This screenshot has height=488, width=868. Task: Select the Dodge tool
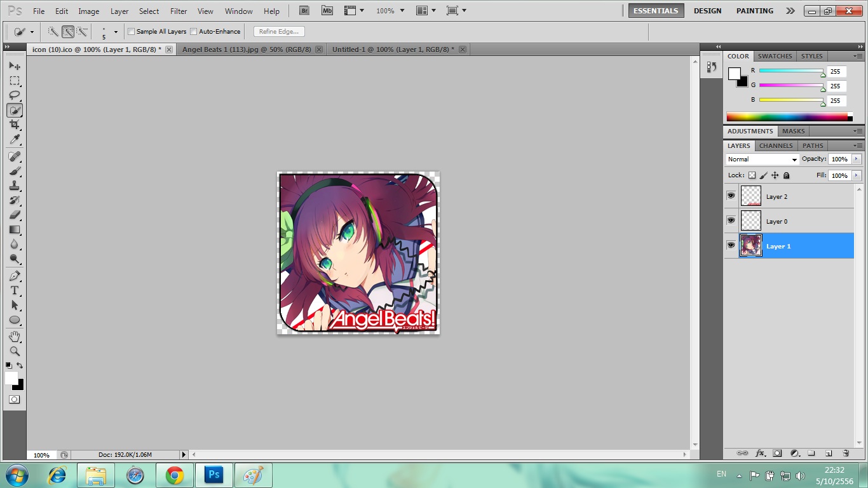[15, 259]
